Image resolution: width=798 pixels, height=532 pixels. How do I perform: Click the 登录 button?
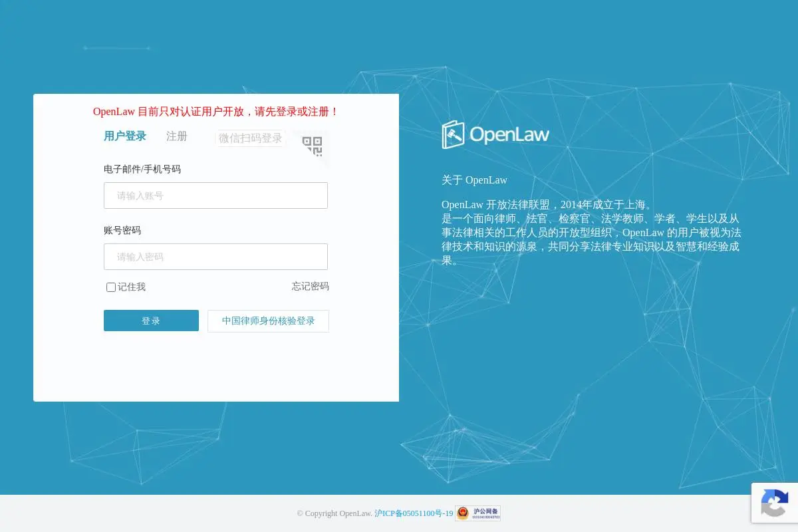[151, 321]
